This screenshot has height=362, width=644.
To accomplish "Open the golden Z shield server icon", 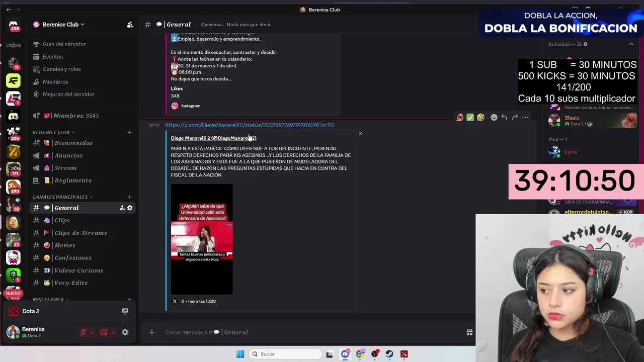I will (x=14, y=151).
